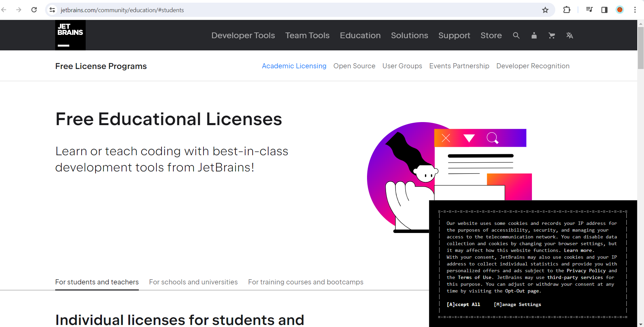Select Developer Recognition in sub-navigation

pyautogui.click(x=533, y=66)
